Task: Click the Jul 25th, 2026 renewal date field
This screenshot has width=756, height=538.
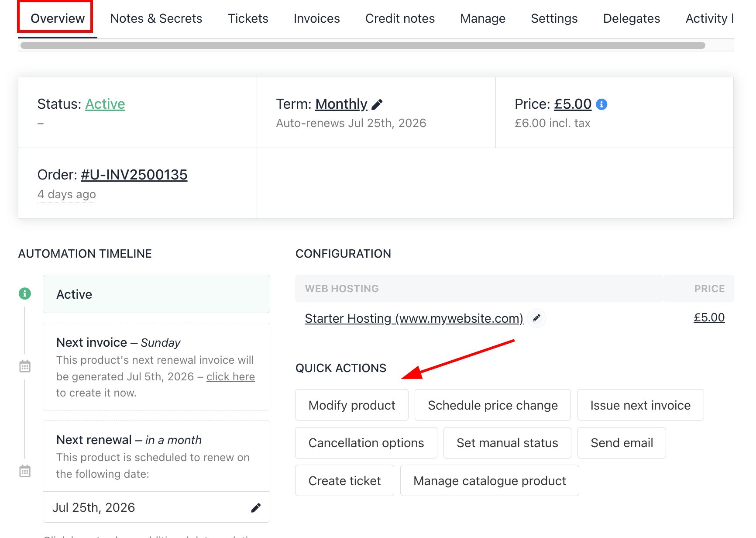Action: pyautogui.click(x=156, y=507)
